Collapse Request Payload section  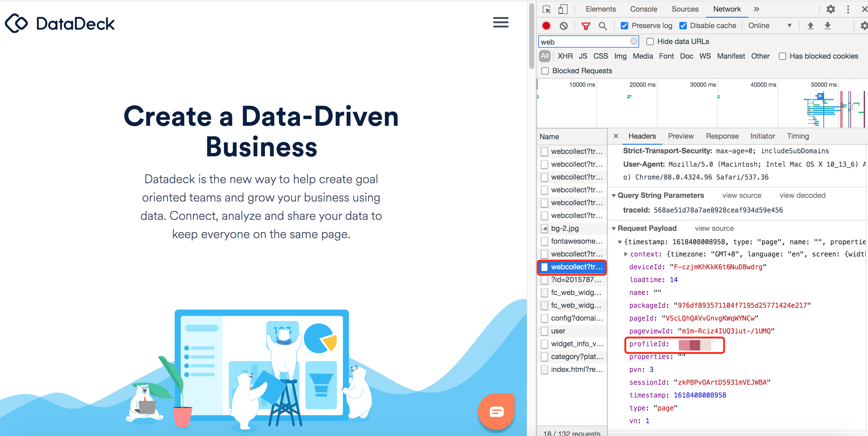(x=613, y=229)
